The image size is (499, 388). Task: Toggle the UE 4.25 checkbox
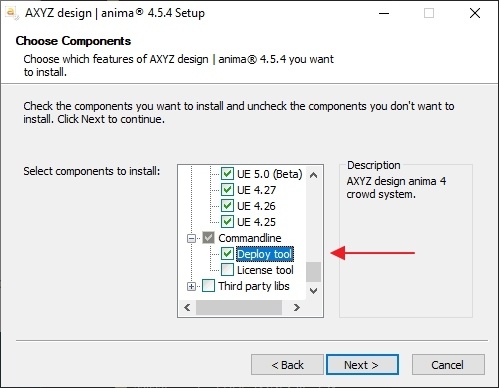point(227,222)
